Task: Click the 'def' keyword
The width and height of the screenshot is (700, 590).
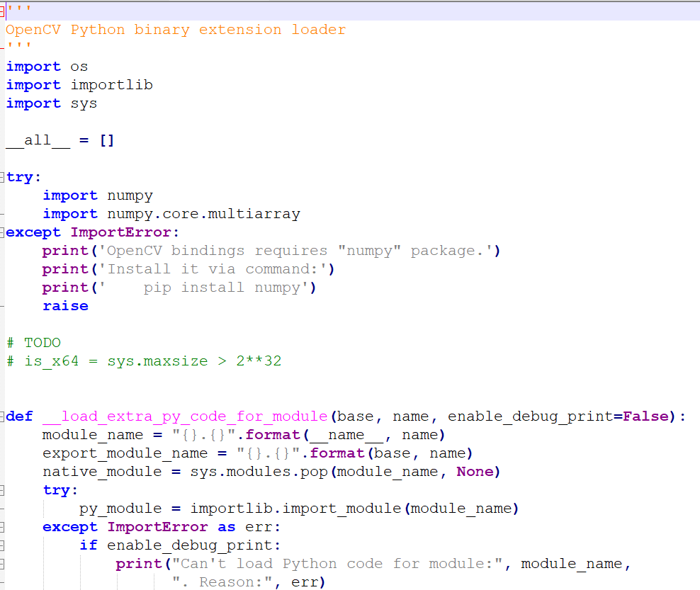Action: click(x=19, y=416)
